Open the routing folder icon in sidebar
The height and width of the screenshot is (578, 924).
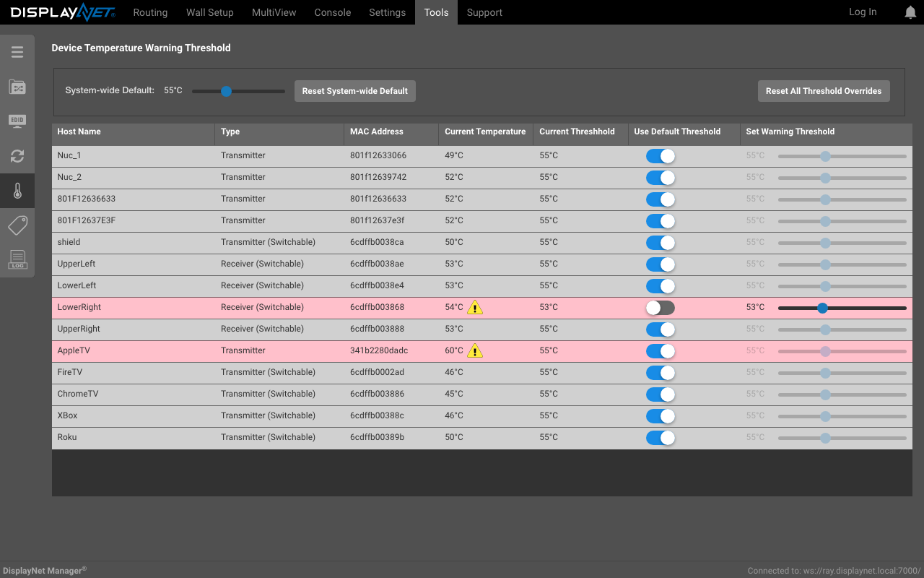[17, 87]
